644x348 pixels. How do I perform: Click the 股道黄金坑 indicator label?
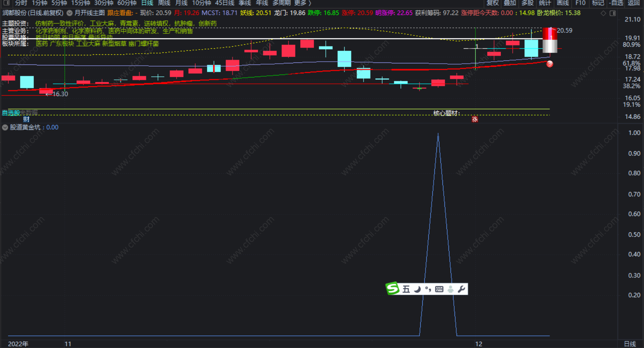click(x=25, y=127)
